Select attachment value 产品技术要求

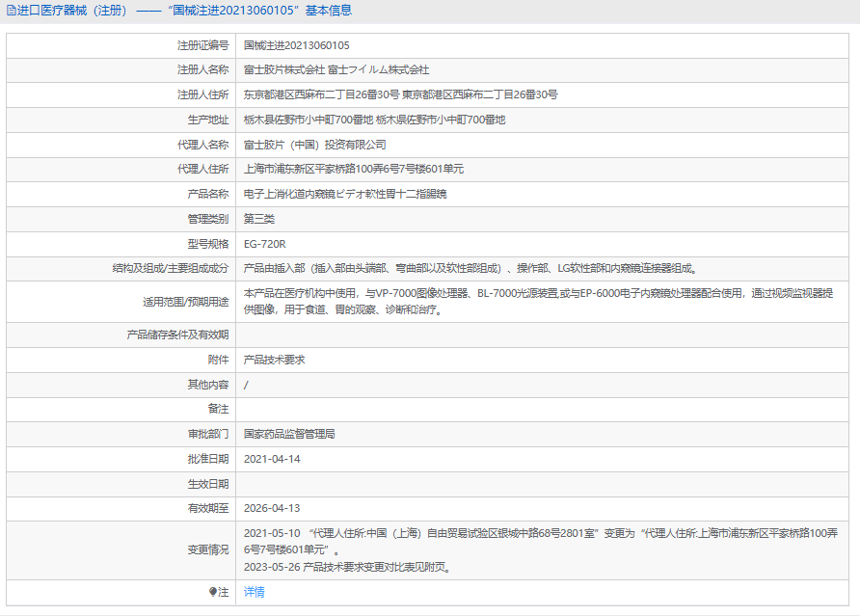pos(274,360)
